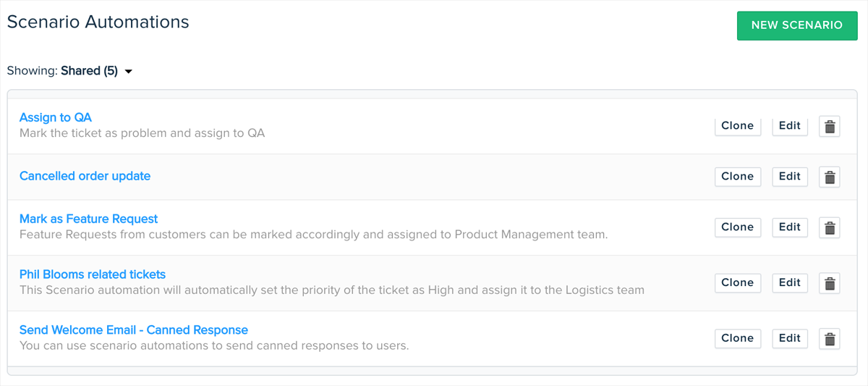Trash the Send Welcome Email scenario
The image size is (868, 386).
[x=830, y=338]
